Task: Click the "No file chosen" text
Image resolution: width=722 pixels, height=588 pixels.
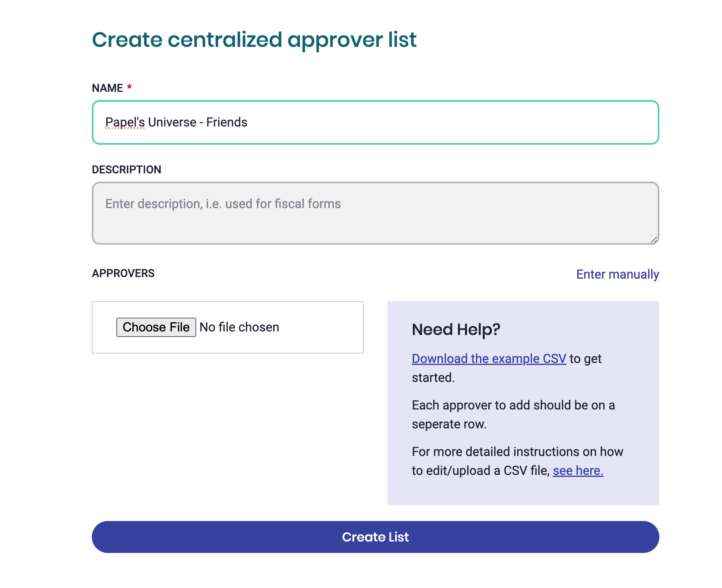Action: click(x=239, y=327)
